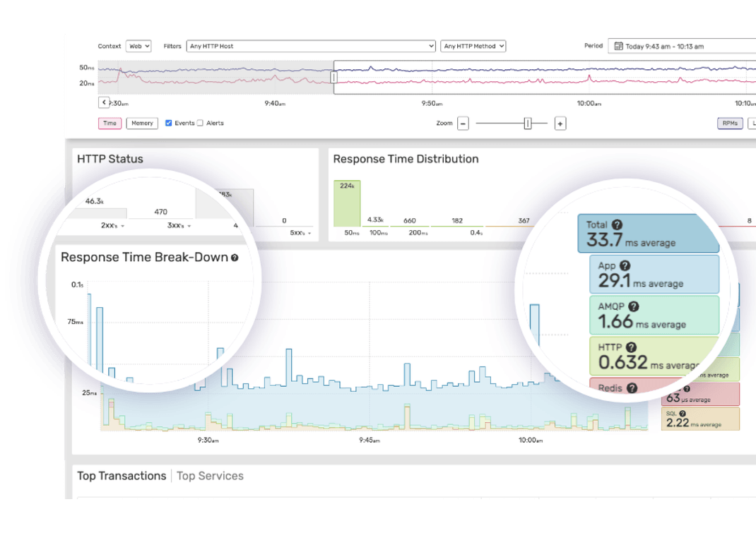Select the Total 33.7 ms average card
This screenshot has width=756, height=533.
click(x=649, y=234)
